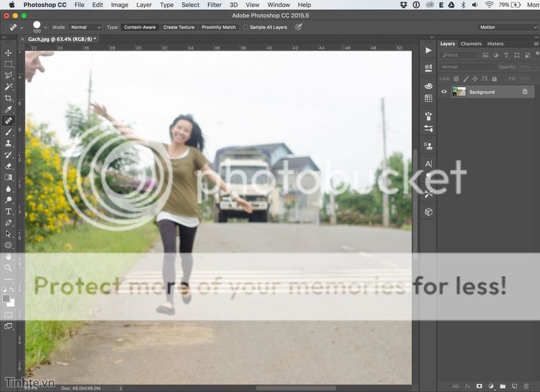Open the Mode dropdown set to Normal
Image resolution: width=540 pixels, height=392 pixels.
(x=85, y=28)
